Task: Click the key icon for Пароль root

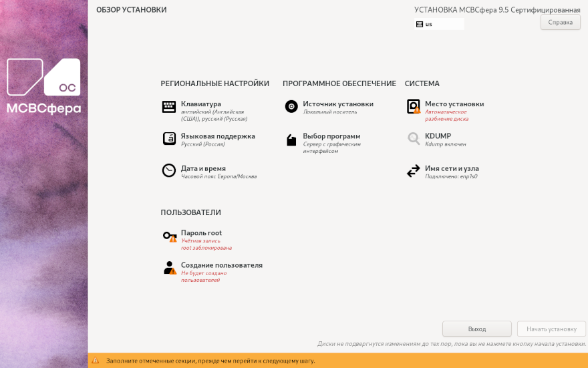Action: 170,236
